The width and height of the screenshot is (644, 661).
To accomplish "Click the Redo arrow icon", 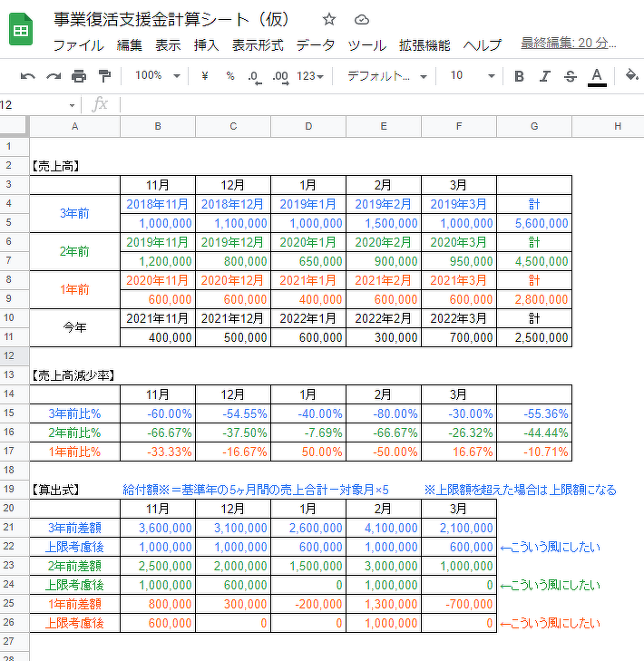I will [54, 76].
